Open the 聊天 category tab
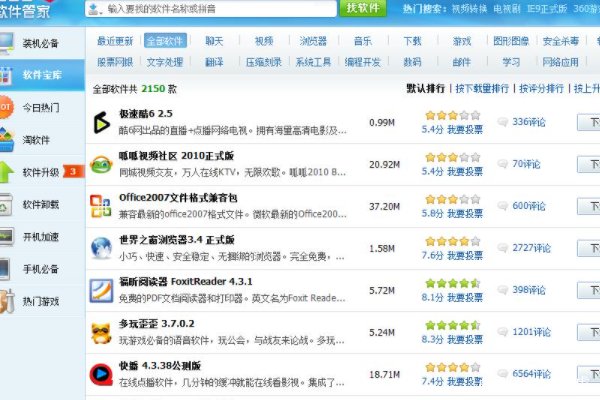600x400 pixels. tap(214, 41)
